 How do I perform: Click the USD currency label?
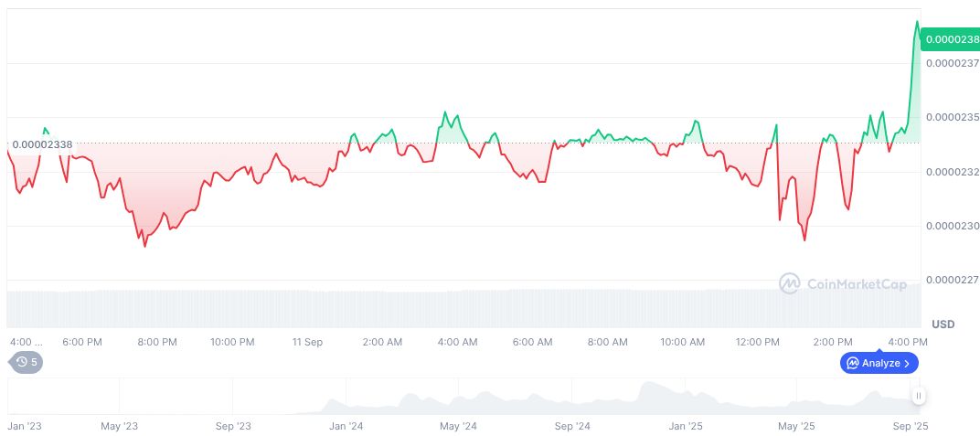[x=943, y=324]
